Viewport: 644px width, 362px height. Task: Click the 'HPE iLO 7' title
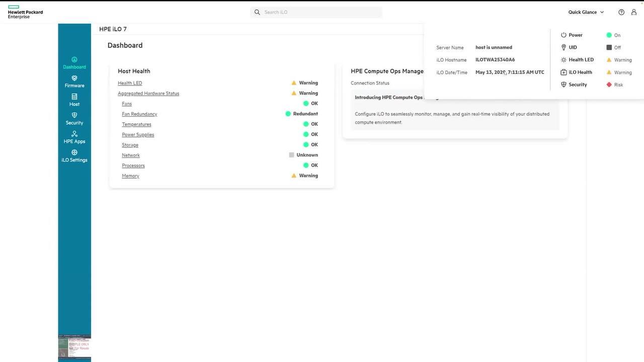(x=113, y=29)
